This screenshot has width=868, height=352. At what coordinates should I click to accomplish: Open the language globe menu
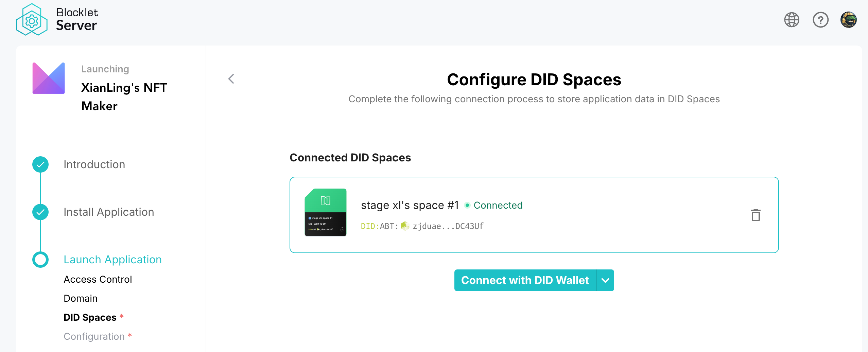(792, 20)
